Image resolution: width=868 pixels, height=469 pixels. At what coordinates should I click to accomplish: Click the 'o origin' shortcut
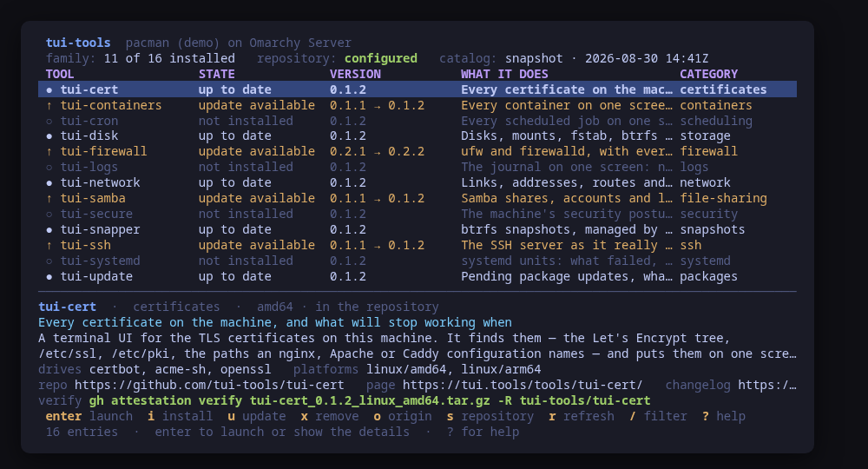coord(403,416)
